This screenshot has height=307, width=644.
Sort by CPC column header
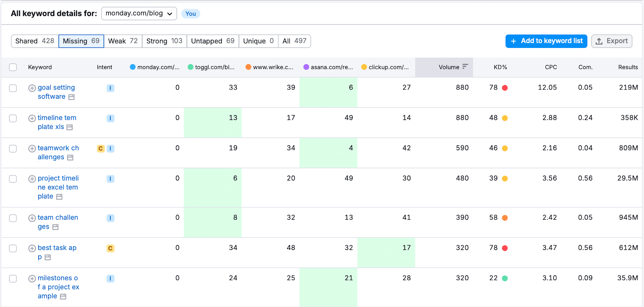[x=551, y=67]
